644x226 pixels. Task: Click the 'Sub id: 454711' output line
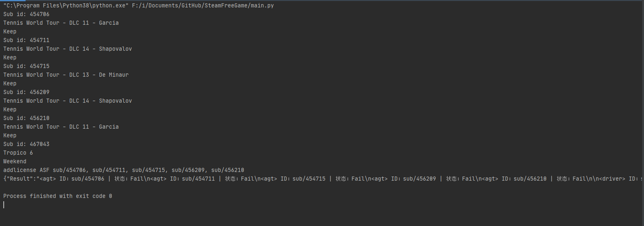pos(26,40)
